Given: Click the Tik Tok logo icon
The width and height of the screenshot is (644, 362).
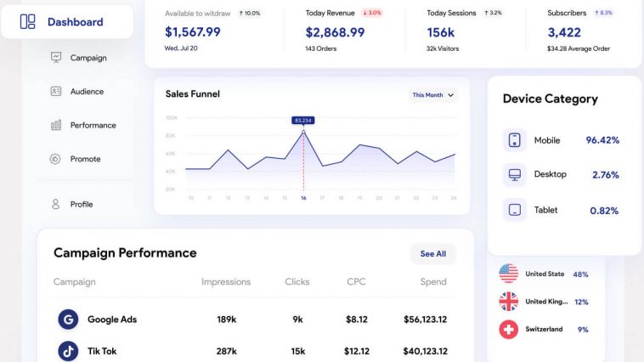Looking at the screenshot, I should coord(68,351).
